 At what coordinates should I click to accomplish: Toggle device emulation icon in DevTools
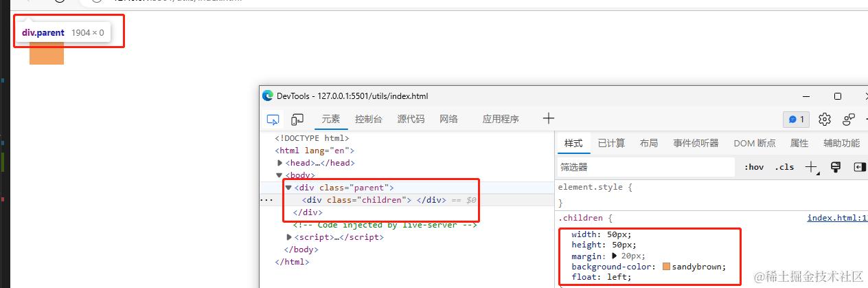[297, 119]
